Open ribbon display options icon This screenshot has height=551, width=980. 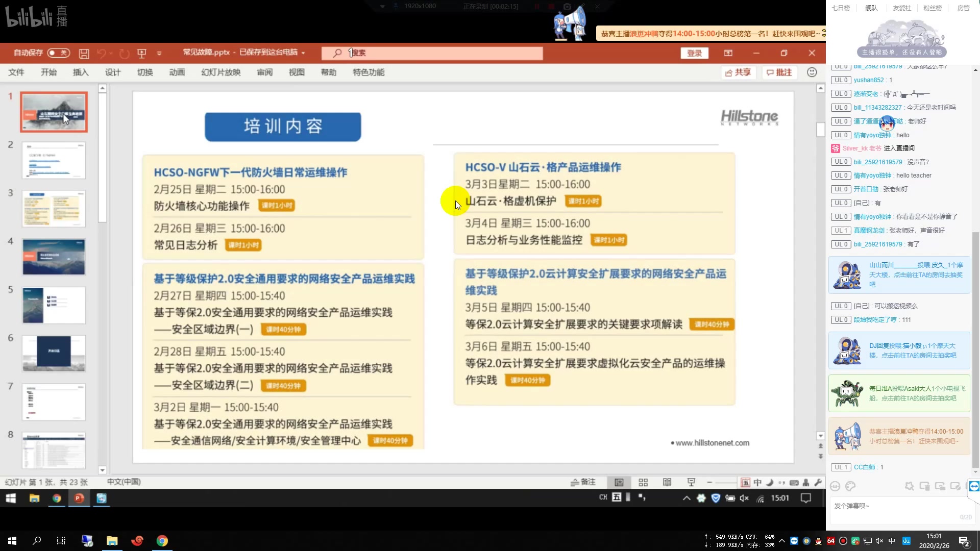(x=728, y=53)
